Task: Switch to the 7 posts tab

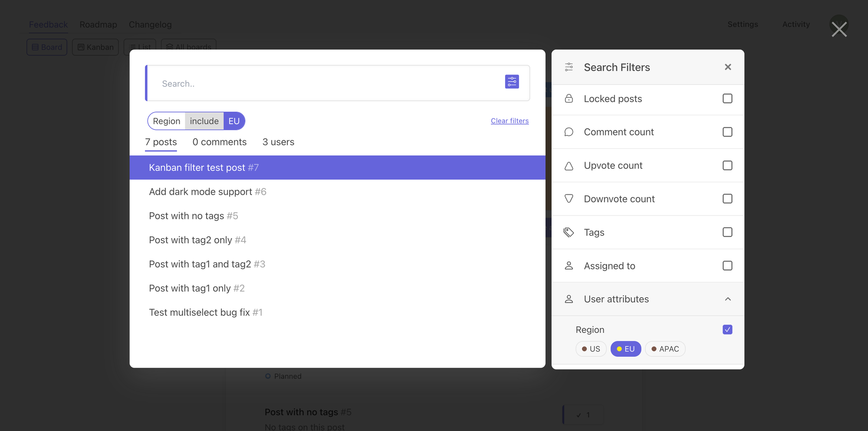Action: pos(161,142)
